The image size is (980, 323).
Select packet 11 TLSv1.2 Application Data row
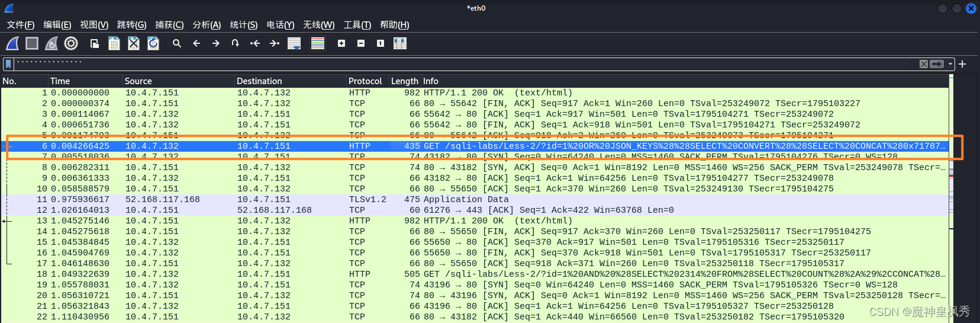pos(474,199)
